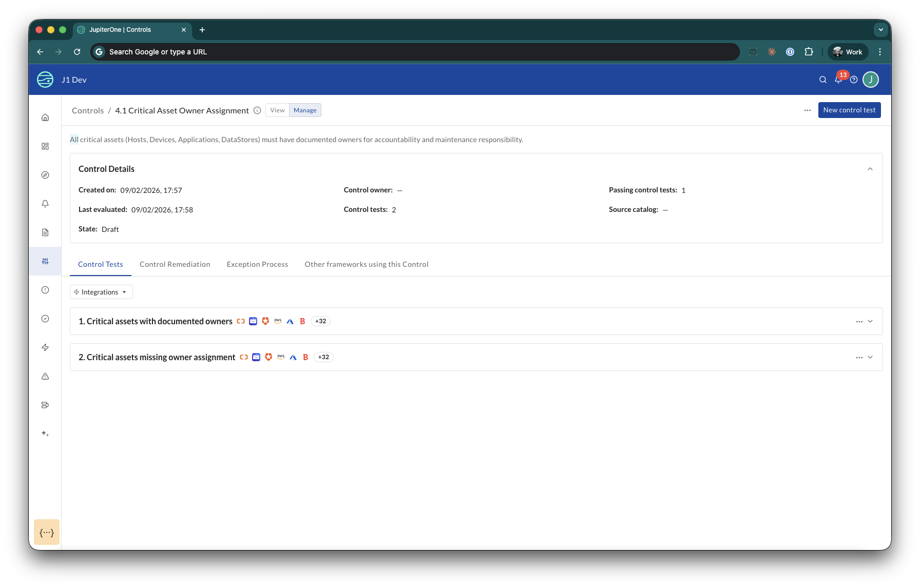Switch to Control Remediation tab
920x588 pixels.
(175, 264)
